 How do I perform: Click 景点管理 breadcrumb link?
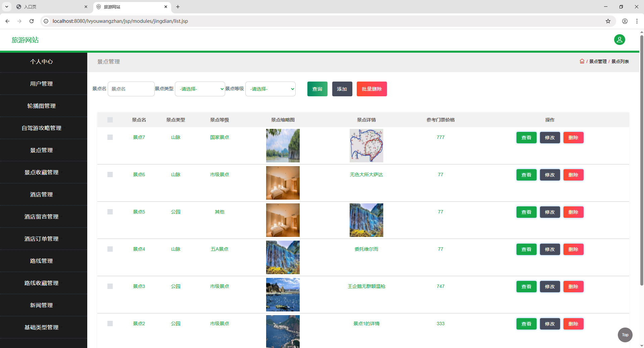pos(598,61)
